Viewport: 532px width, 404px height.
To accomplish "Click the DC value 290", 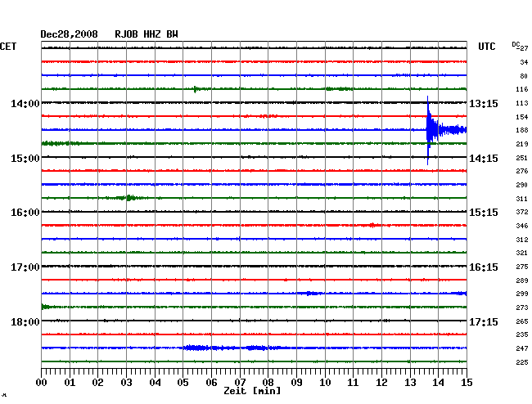I will click(522, 185).
